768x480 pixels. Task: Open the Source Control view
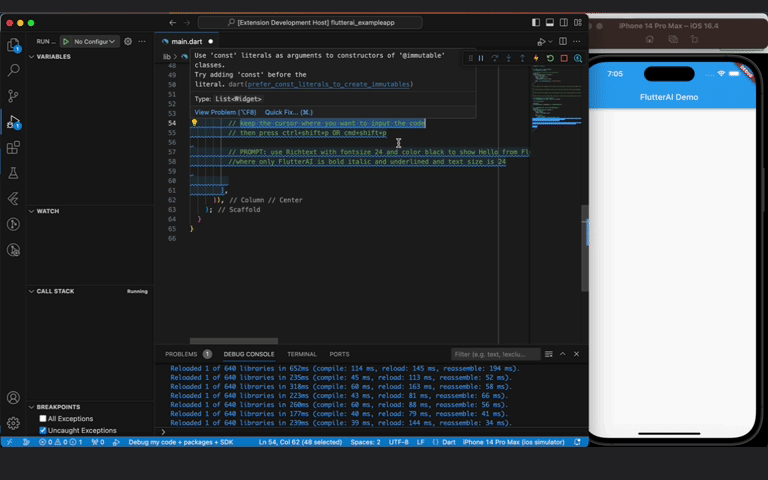[14, 96]
